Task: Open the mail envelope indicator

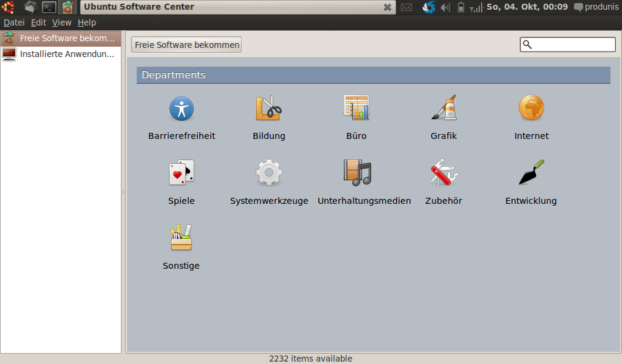Action: point(406,7)
